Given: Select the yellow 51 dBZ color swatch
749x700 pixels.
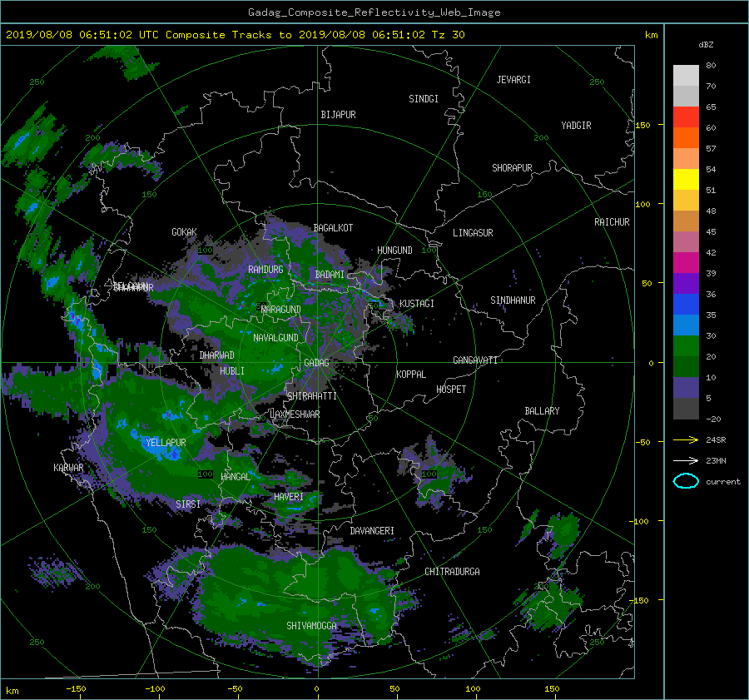Looking at the screenshot, I should [686, 179].
